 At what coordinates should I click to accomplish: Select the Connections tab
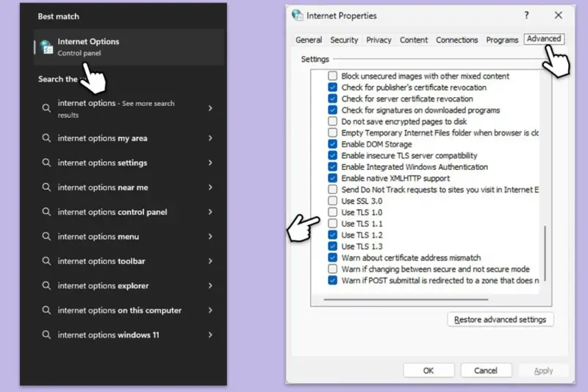456,40
